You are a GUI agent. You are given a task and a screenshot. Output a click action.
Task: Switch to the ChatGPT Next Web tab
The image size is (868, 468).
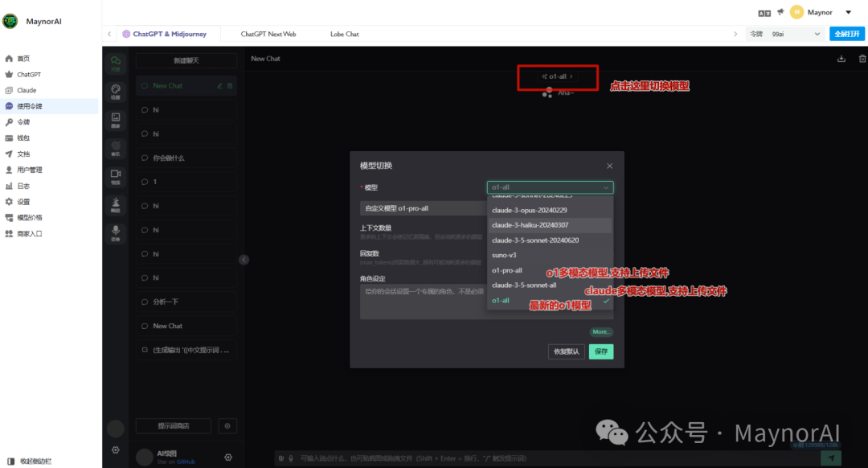click(x=268, y=35)
